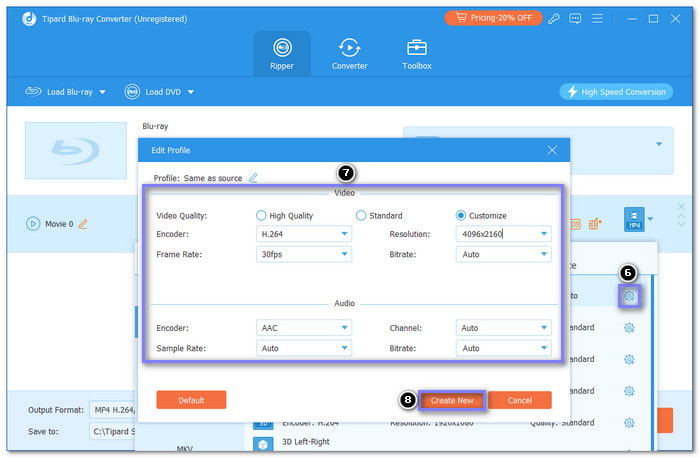Click the third row settings gear
700x458 pixels.
tap(629, 359)
